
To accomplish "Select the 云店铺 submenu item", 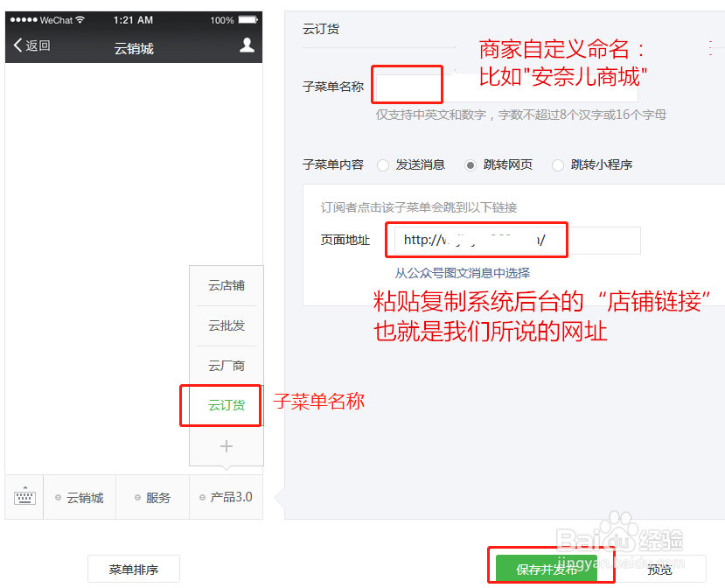I will click(x=227, y=285).
